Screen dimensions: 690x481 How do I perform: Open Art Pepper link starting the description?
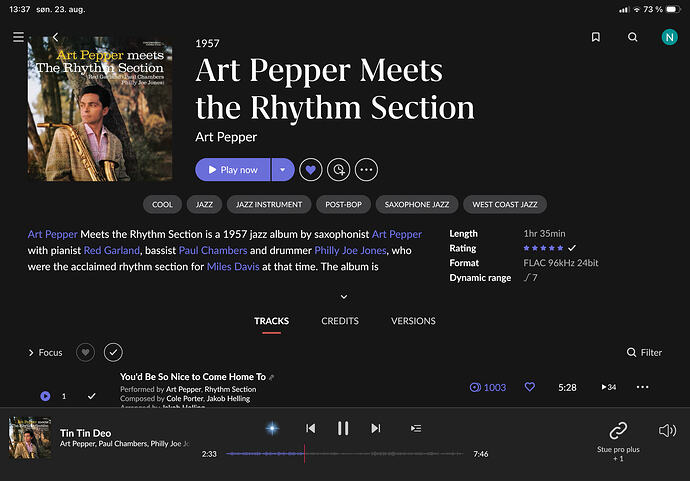click(x=52, y=234)
